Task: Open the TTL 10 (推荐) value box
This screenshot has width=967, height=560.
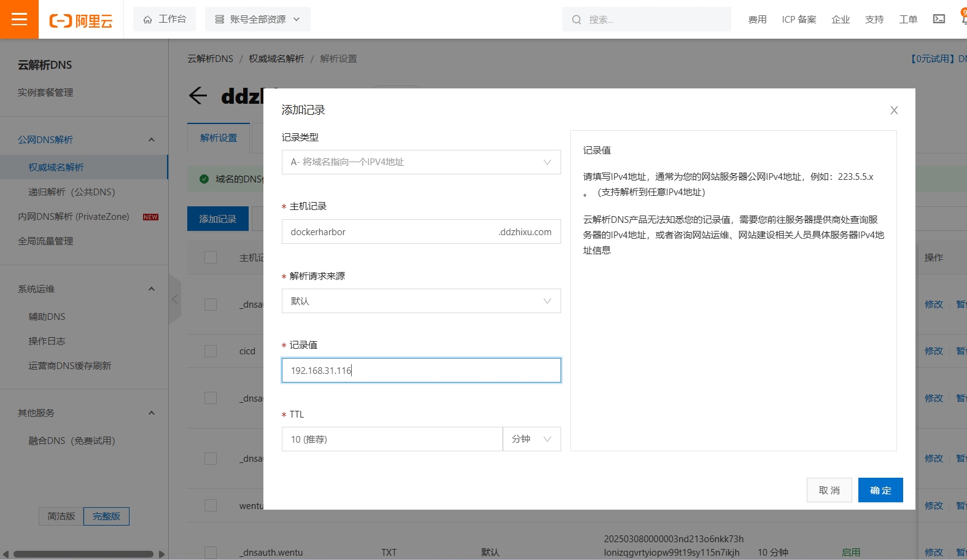Action: click(392, 439)
